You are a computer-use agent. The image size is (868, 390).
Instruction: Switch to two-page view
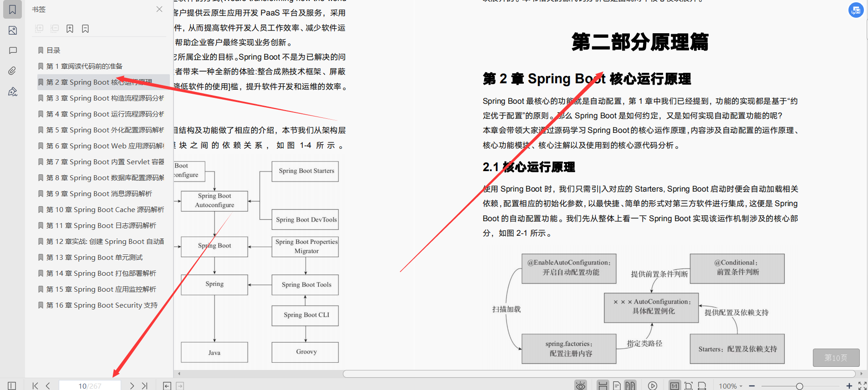pyautogui.click(x=630, y=385)
